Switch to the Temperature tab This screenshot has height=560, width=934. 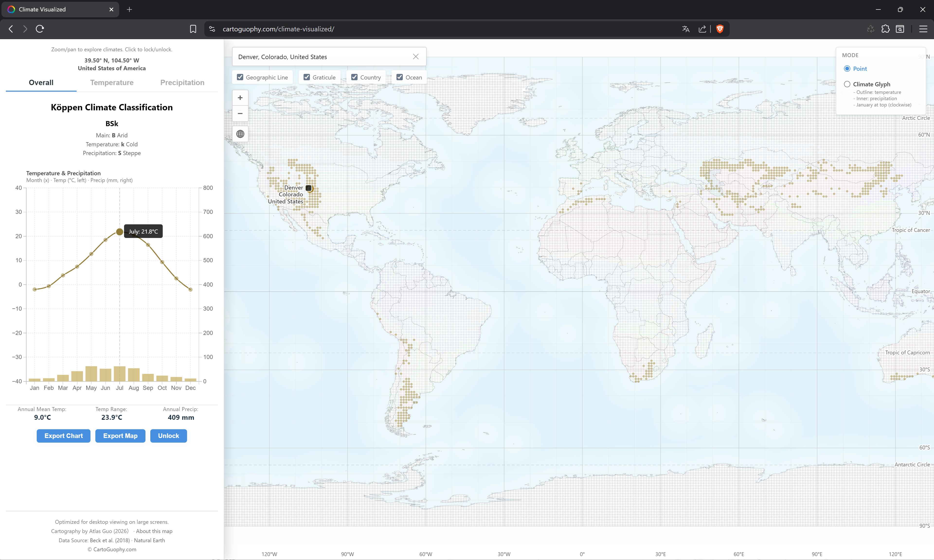point(112,82)
